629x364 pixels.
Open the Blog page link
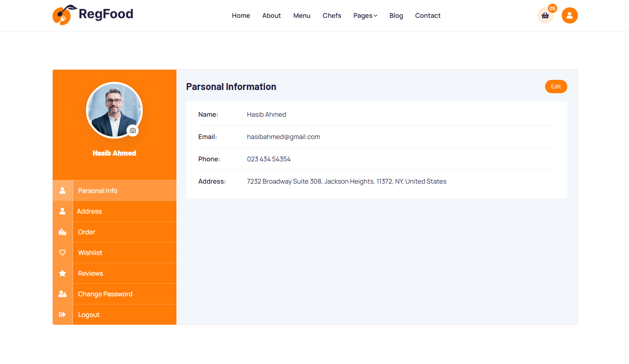396,15
